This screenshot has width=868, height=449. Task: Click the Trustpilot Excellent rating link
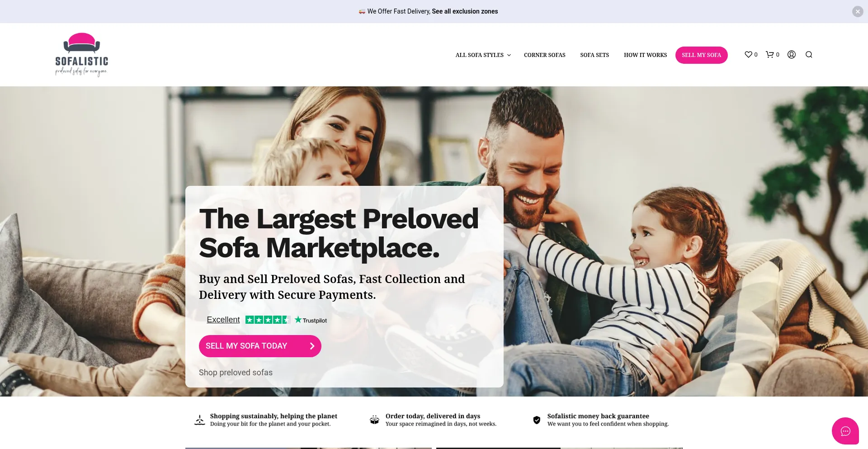[223, 320]
